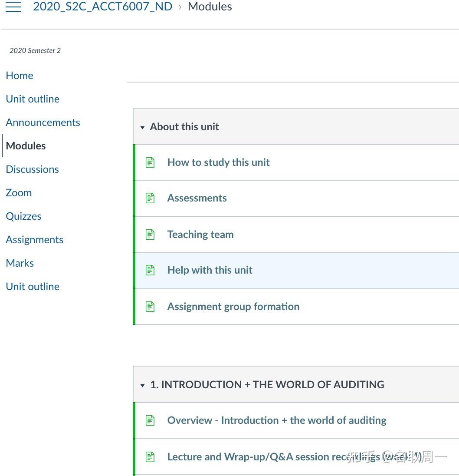The width and height of the screenshot is (459, 476).
Task: Go to Quizzes section
Action: (x=23, y=216)
